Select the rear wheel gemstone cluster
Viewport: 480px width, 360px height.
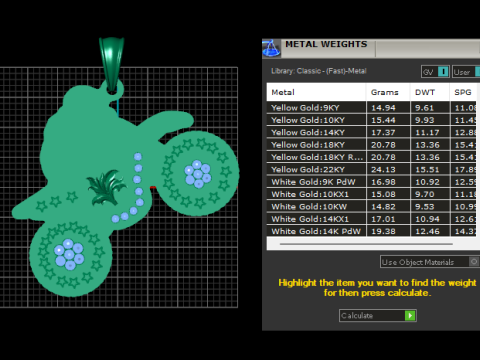(x=69, y=254)
